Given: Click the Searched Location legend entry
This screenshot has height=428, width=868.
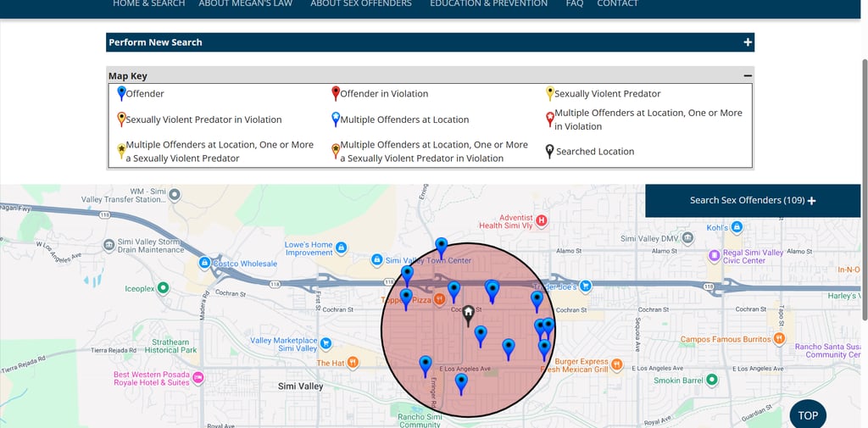Looking at the screenshot, I should pyautogui.click(x=590, y=151).
